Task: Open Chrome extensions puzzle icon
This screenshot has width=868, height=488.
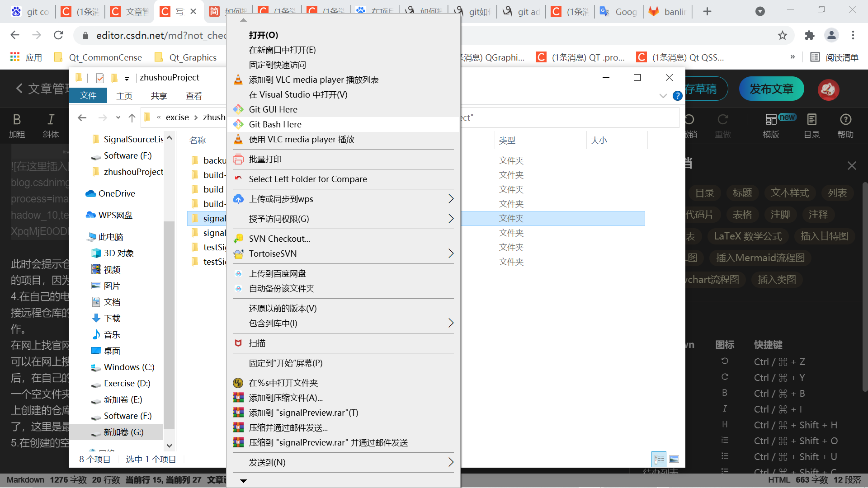Action: point(810,35)
